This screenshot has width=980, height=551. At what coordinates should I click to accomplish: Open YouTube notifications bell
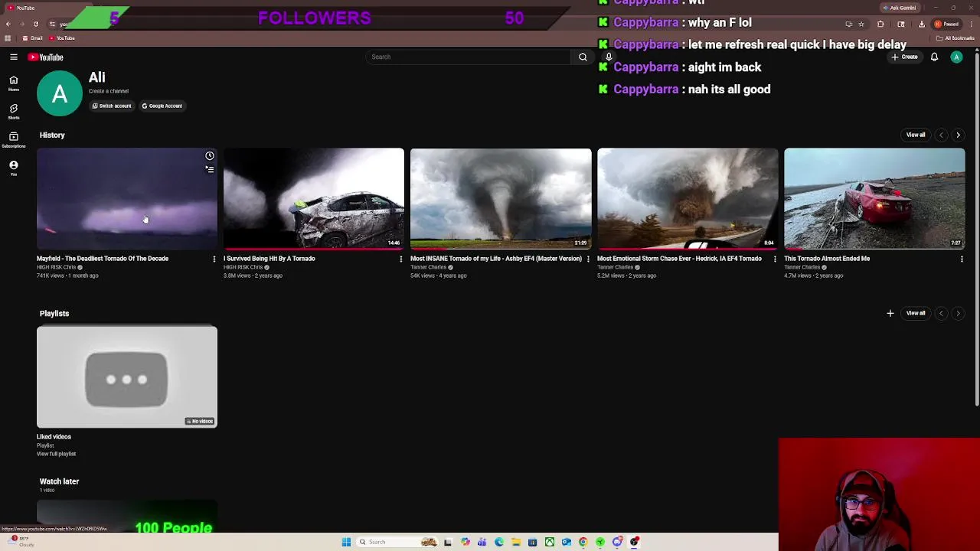click(934, 57)
